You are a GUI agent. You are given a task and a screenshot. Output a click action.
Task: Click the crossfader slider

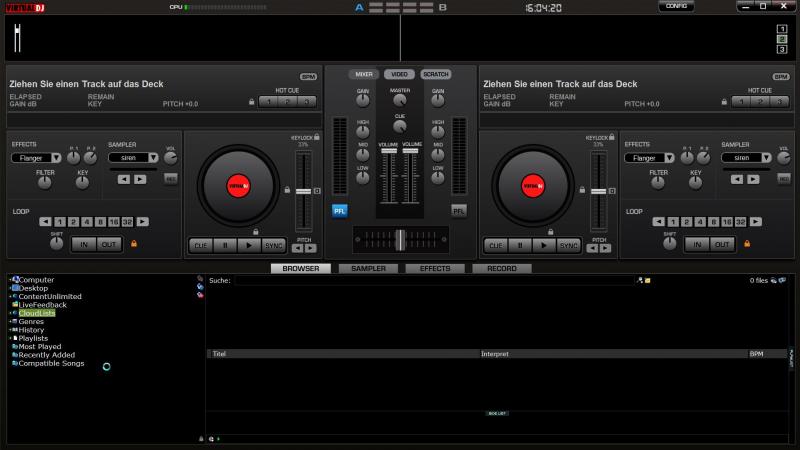point(400,240)
